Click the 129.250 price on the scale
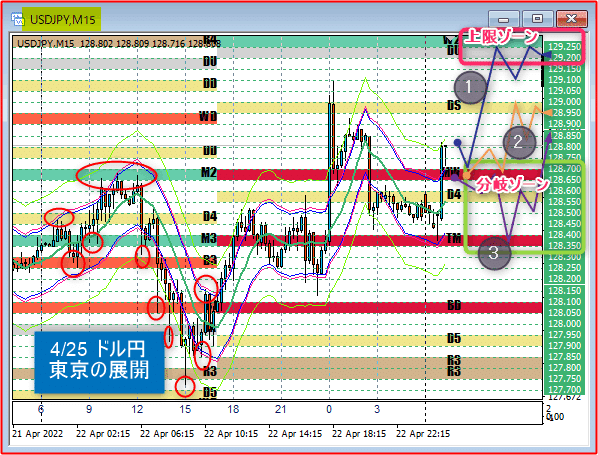The height and width of the screenshot is (455, 598). click(565, 47)
